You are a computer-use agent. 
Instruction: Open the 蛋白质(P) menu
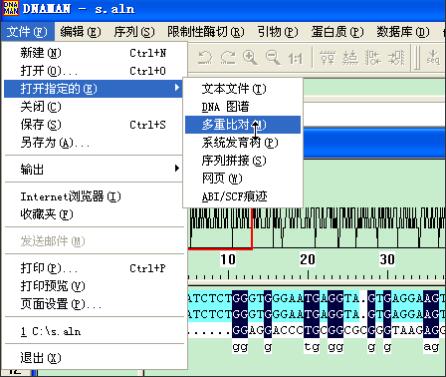(337, 32)
